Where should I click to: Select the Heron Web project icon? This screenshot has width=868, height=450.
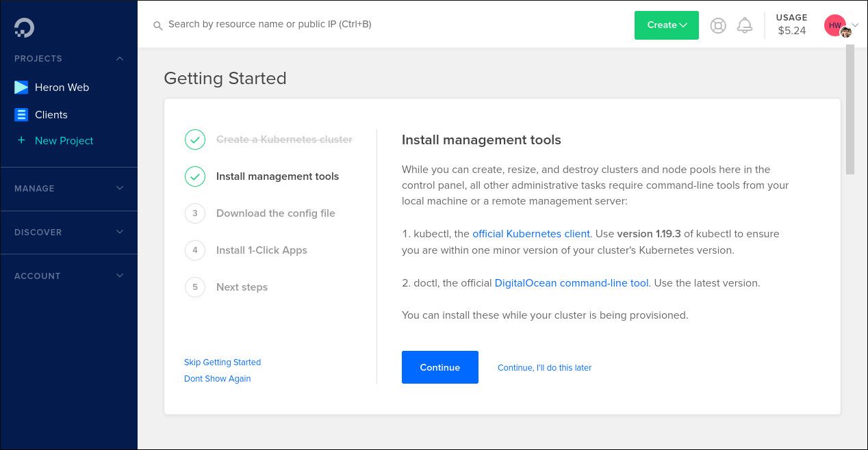[21, 87]
